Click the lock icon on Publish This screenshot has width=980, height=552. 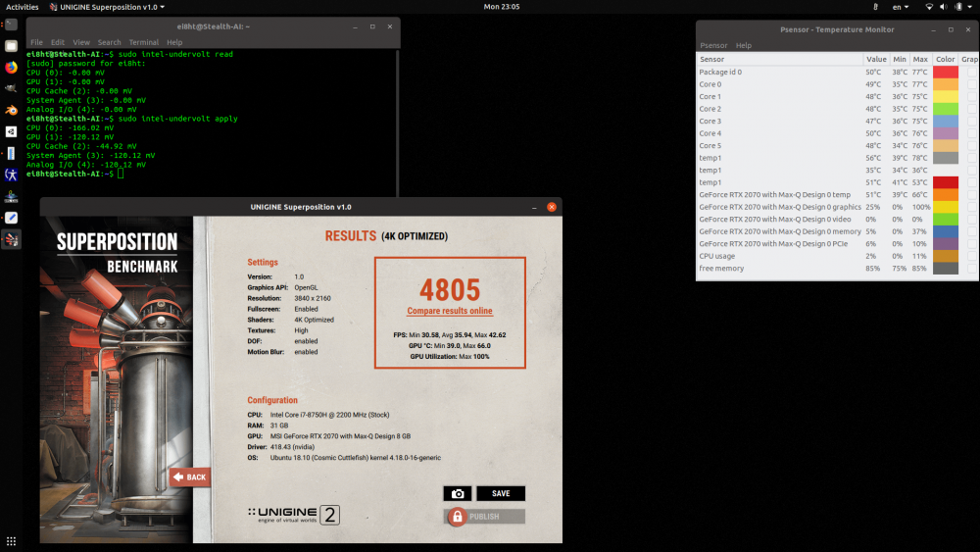coord(457,517)
